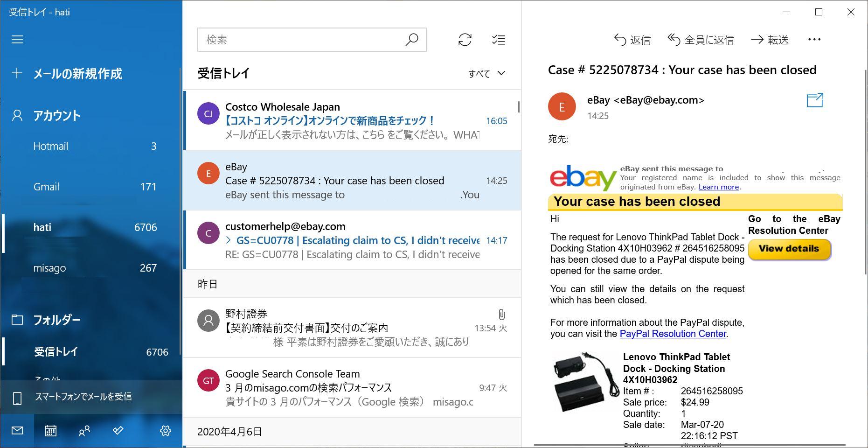This screenshot has height=448, width=868.
Task: Open the Learn more link
Action: [718, 187]
